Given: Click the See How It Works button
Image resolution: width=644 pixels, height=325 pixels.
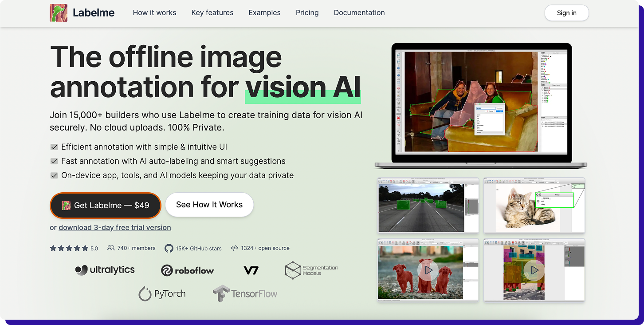Looking at the screenshot, I should (209, 205).
